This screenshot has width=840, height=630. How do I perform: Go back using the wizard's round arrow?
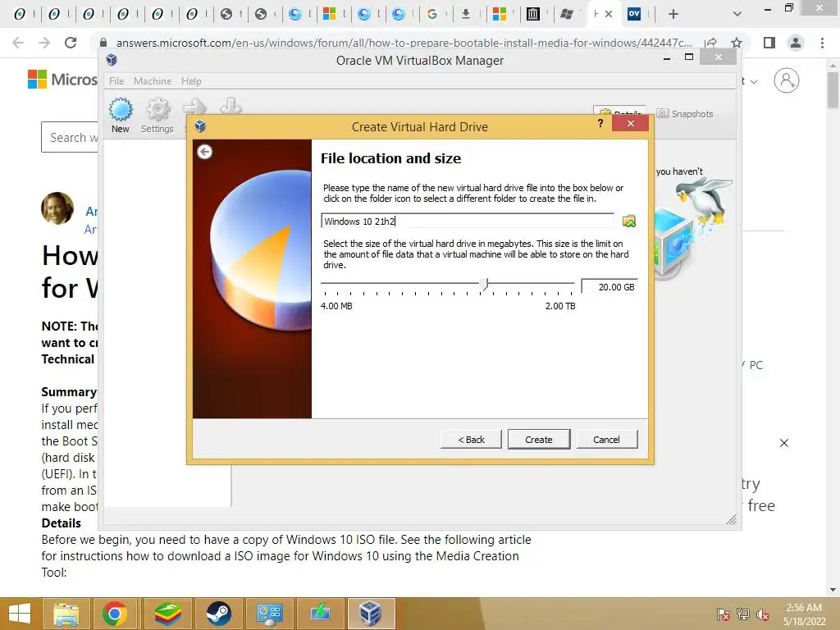pos(204,152)
